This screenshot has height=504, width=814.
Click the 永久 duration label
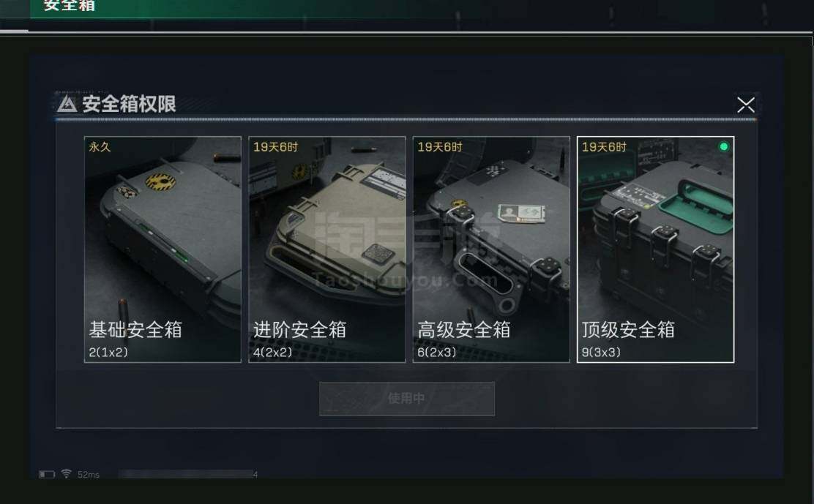pos(100,147)
